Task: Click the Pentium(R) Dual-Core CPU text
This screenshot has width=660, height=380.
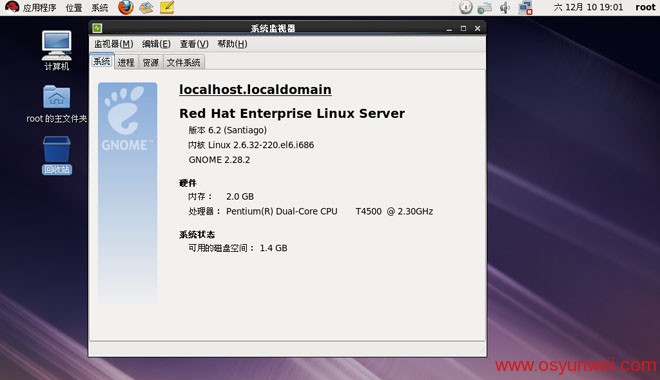Action: tap(282, 211)
